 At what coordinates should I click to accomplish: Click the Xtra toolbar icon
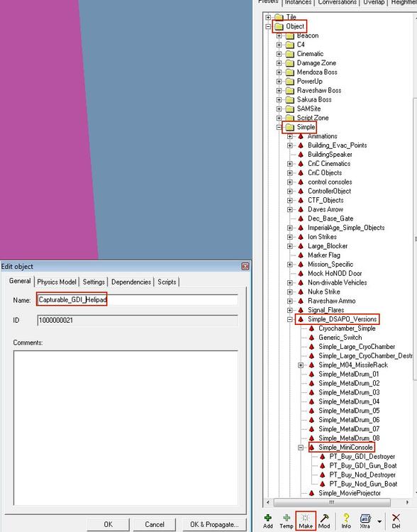(x=365, y=518)
